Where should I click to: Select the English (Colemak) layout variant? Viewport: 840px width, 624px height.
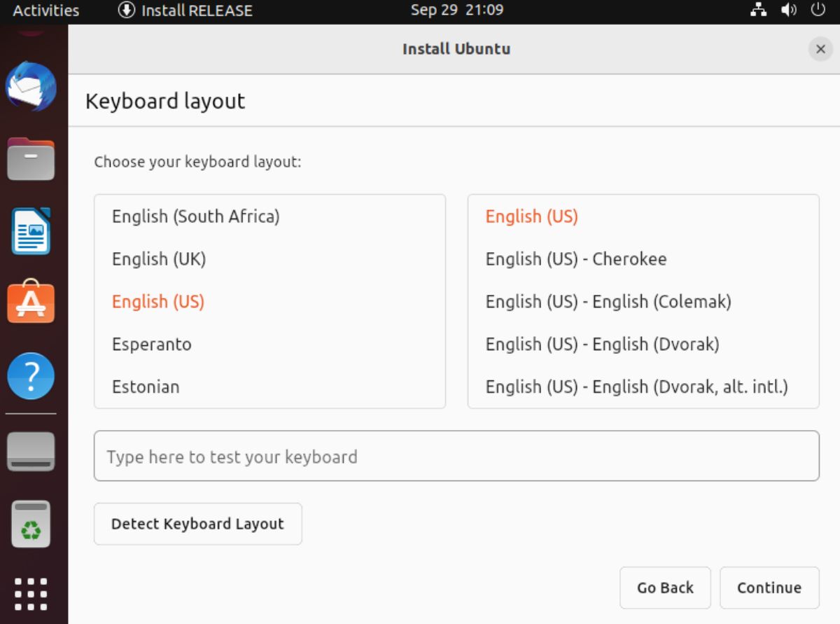(x=608, y=301)
